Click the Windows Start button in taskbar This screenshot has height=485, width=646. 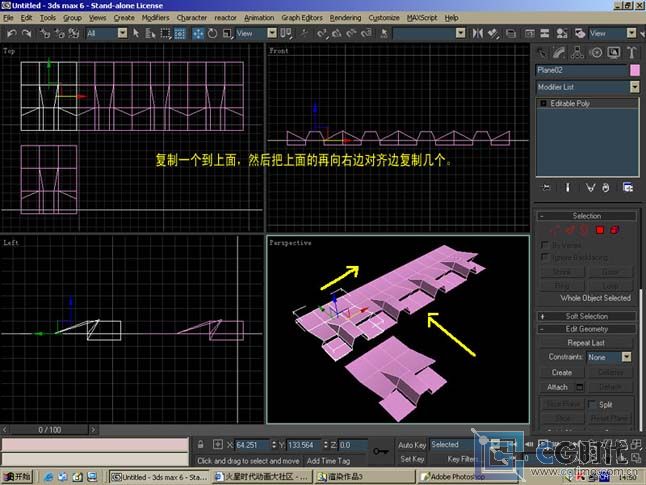(17, 477)
